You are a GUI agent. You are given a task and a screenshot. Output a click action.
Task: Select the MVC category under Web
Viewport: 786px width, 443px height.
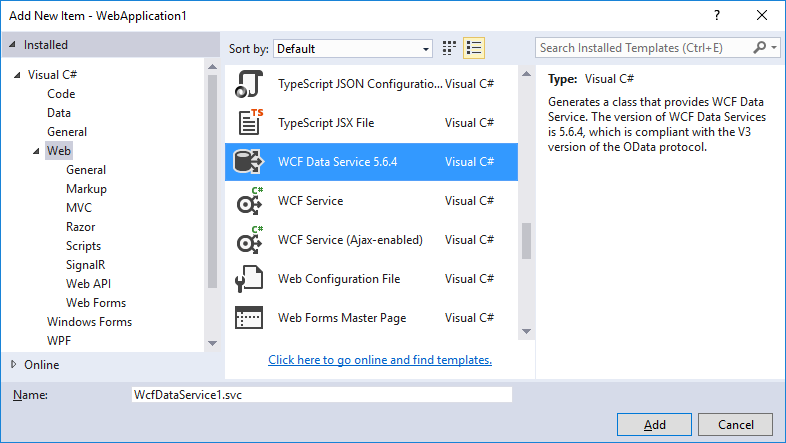tap(79, 208)
